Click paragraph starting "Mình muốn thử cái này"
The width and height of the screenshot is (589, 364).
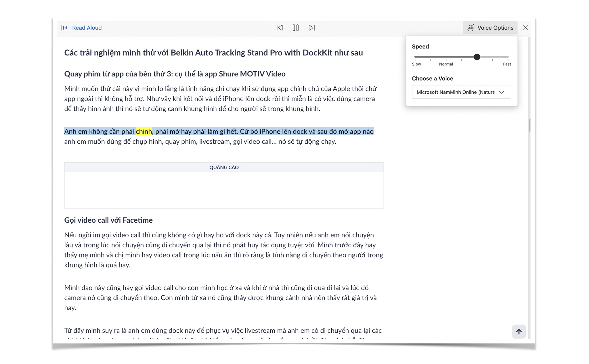[220, 99]
